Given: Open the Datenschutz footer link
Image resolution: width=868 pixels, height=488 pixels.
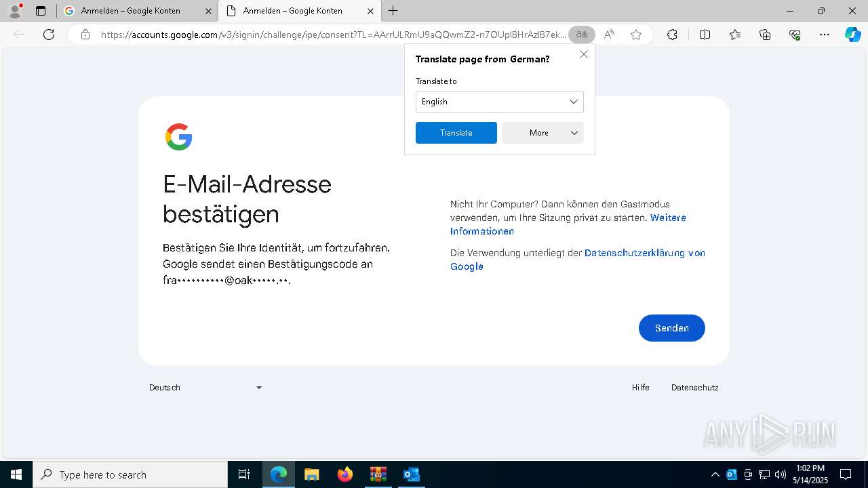Looking at the screenshot, I should [694, 388].
